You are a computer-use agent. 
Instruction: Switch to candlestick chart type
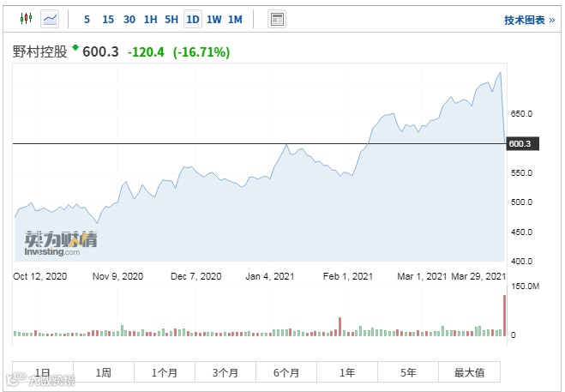(26, 18)
